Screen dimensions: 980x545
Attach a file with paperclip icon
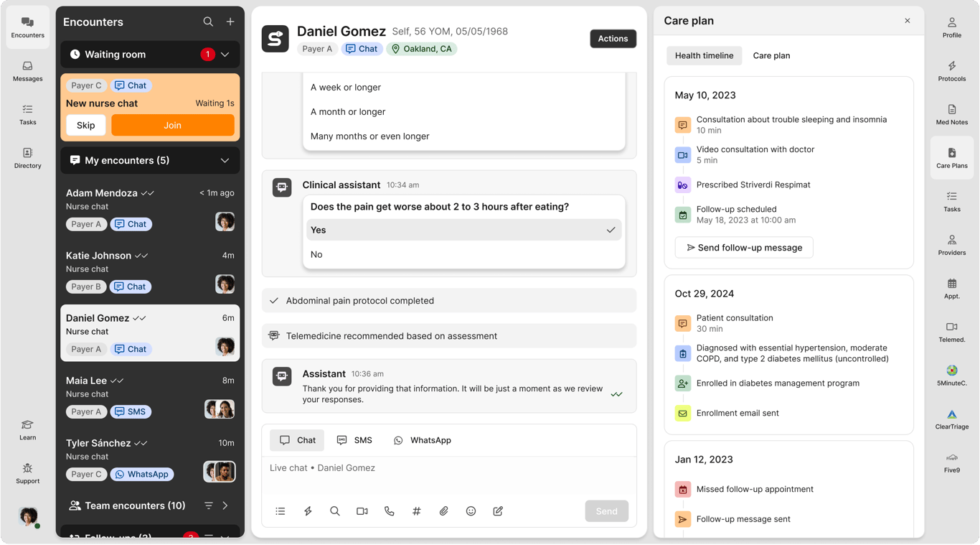coord(444,511)
